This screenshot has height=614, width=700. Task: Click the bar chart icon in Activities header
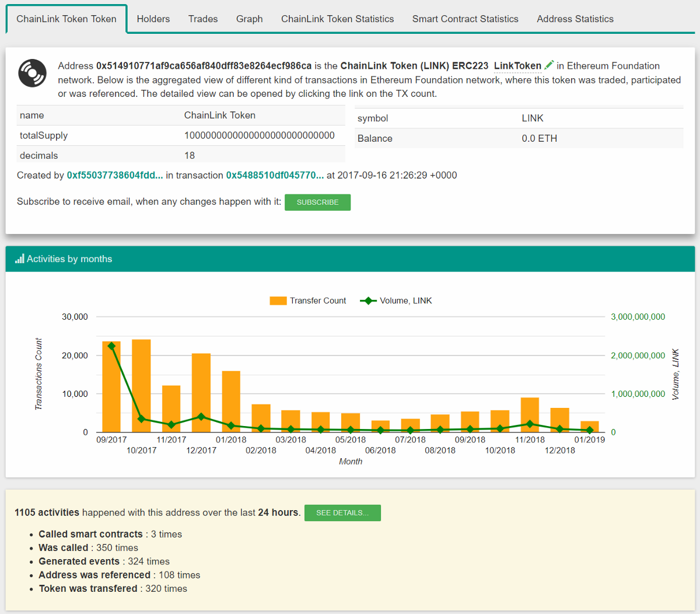(20, 259)
